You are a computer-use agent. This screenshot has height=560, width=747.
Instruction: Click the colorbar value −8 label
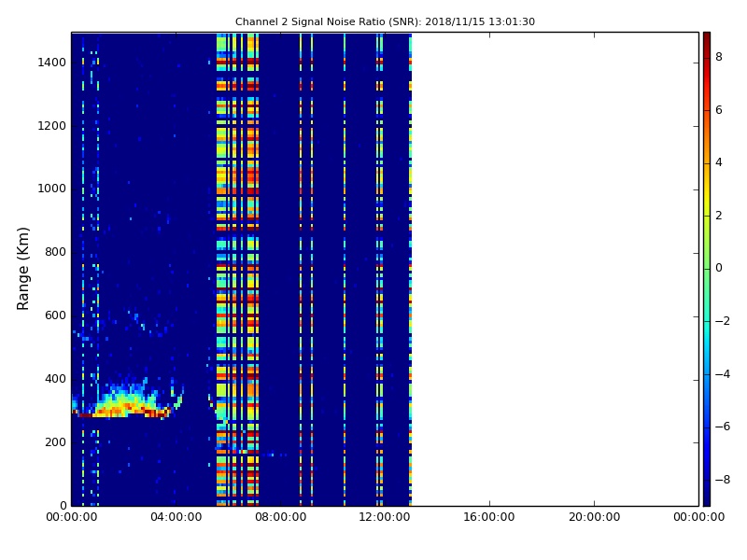point(722,480)
